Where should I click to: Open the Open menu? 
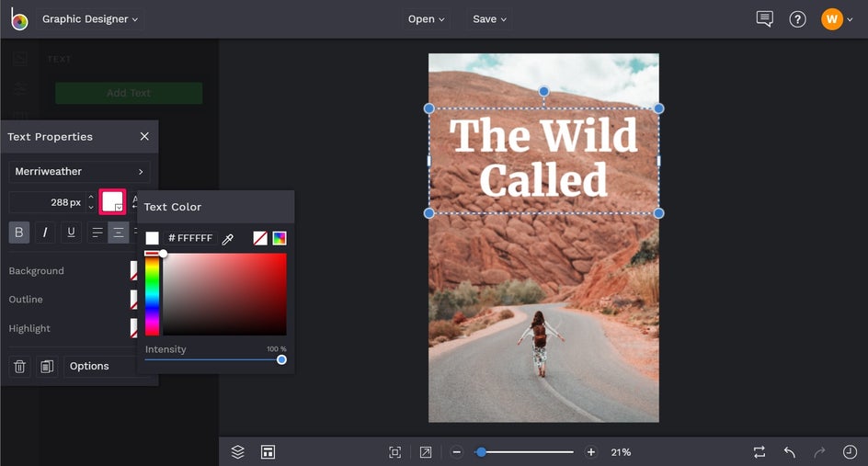click(x=426, y=19)
